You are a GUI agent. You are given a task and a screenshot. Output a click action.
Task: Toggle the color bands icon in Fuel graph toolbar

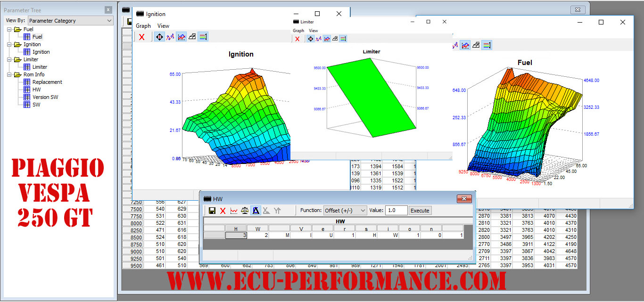click(x=487, y=45)
